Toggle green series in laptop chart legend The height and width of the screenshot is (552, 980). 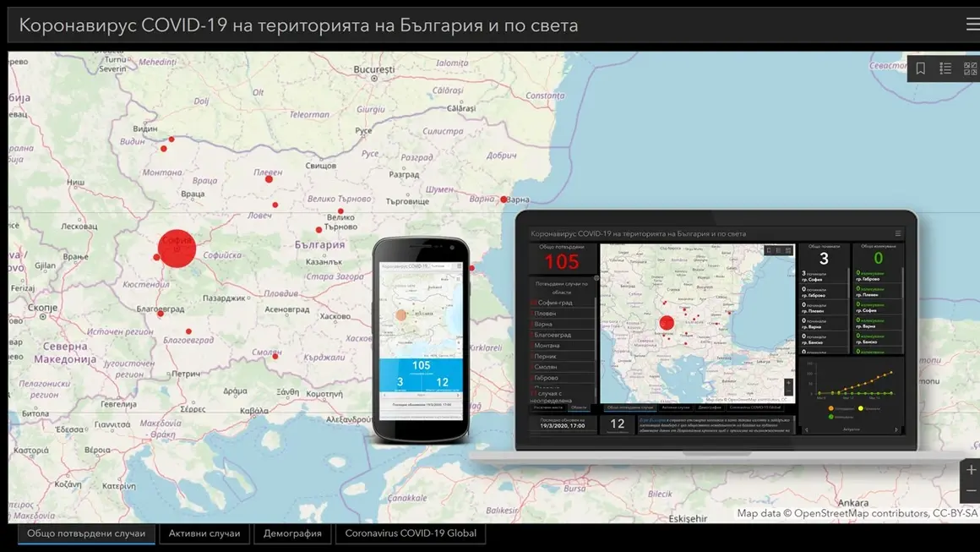[830, 417]
